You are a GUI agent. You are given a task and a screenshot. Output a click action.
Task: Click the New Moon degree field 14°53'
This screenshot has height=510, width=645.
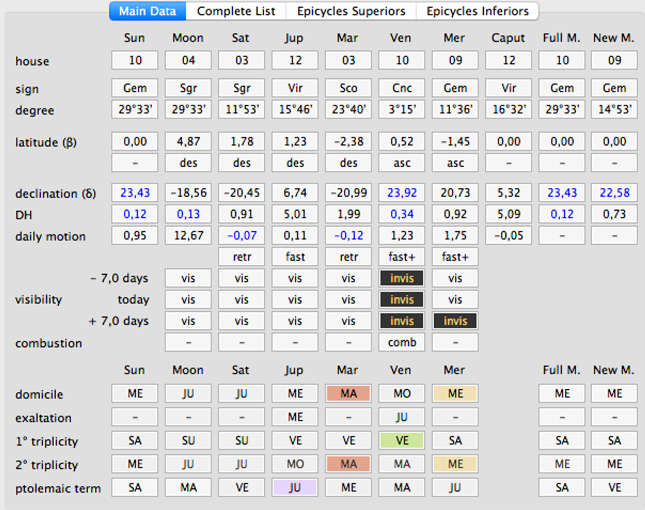pyautogui.click(x=615, y=109)
